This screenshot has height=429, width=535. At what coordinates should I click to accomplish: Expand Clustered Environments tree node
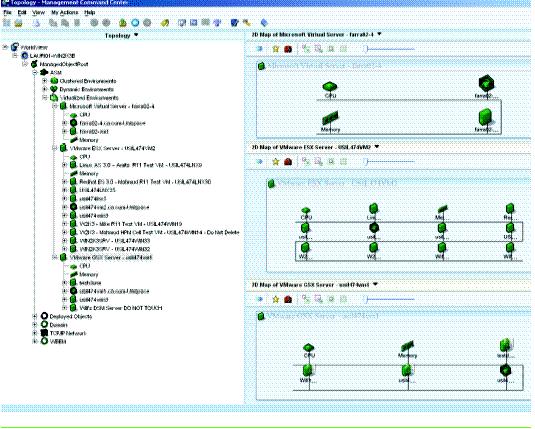pos(44,81)
